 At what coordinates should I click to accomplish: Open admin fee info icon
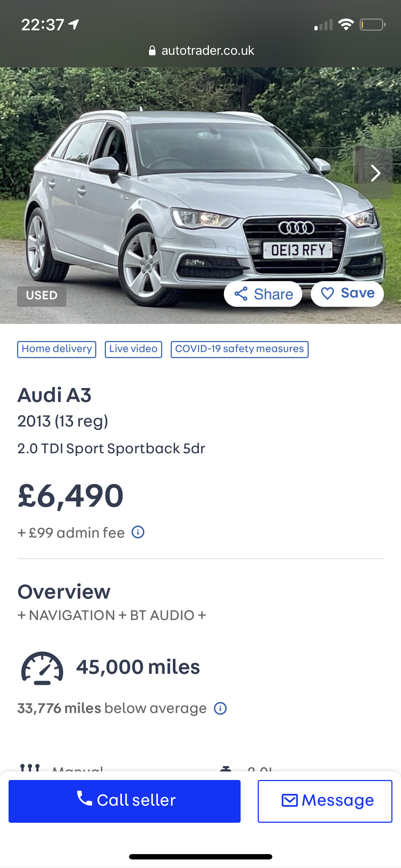pyautogui.click(x=138, y=532)
